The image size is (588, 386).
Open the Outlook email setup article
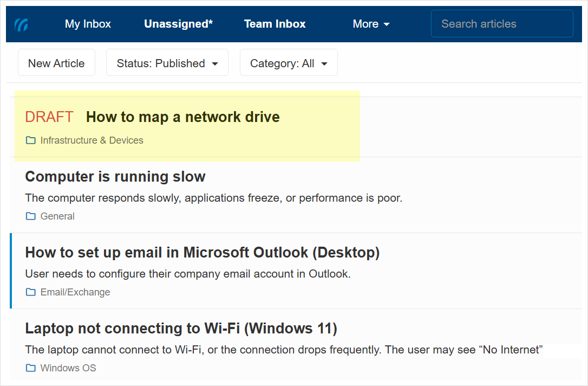pyautogui.click(x=202, y=253)
